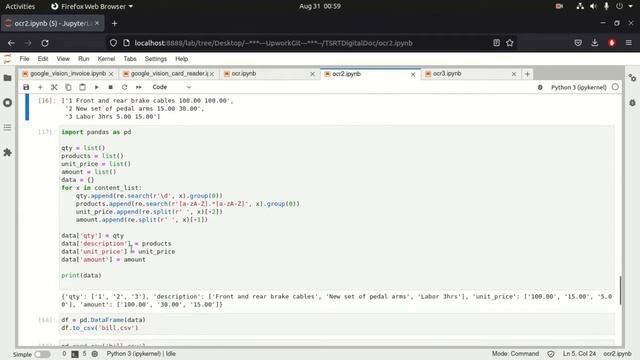Click the Firefox address bar URL
Viewport: 640px width, 360px height.
coord(273,43)
